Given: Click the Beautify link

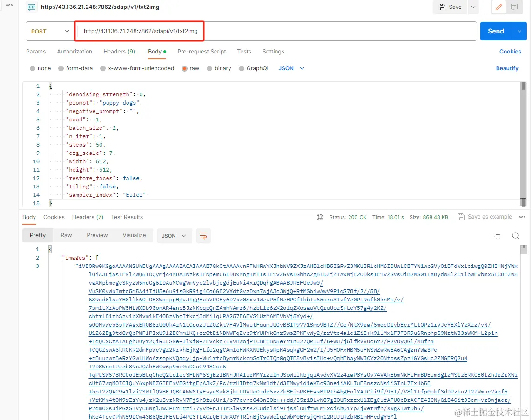Looking at the screenshot, I should tap(507, 68).
